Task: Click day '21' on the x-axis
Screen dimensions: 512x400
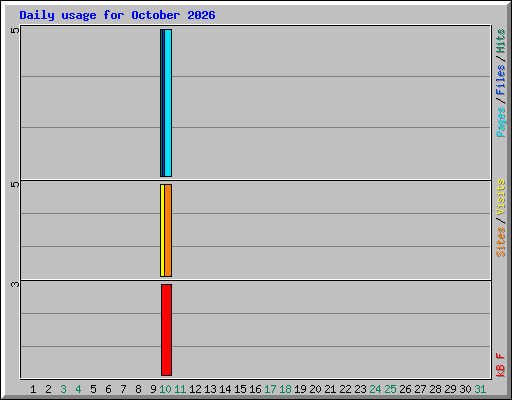Action: (330, 389)
